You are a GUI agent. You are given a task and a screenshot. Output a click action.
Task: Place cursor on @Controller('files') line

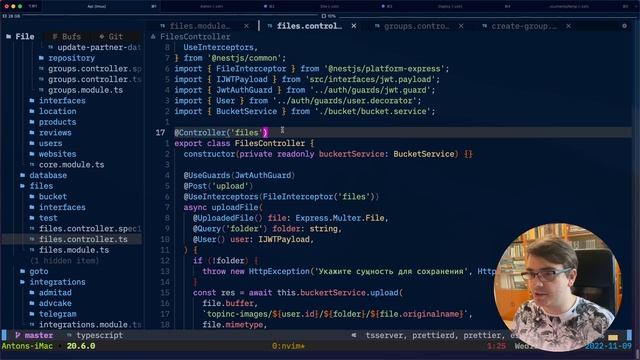(x=221, y=133)
